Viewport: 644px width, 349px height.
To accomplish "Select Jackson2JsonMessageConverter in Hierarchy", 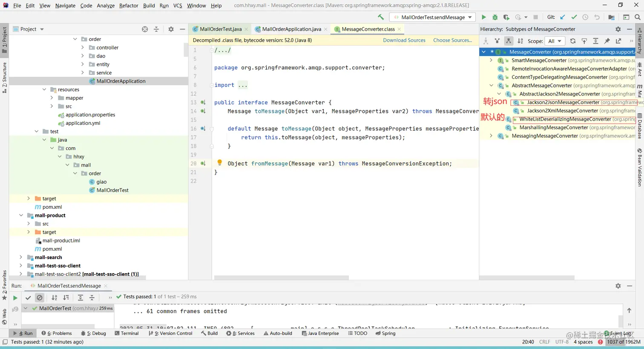I will point(563,102).
